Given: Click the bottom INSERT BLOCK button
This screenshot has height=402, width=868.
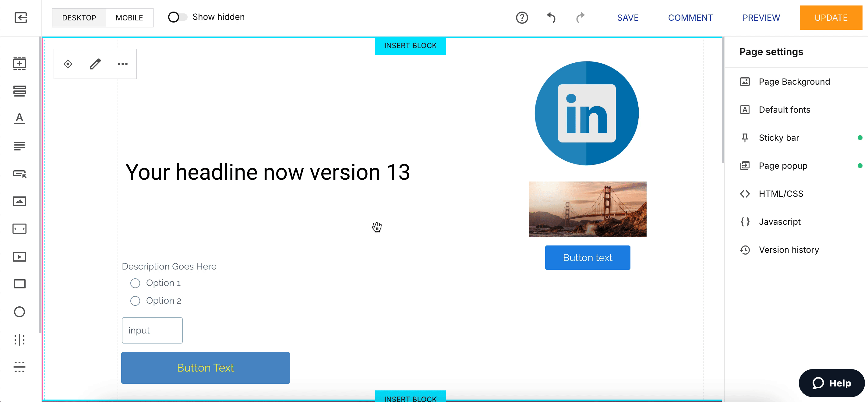Looking at the screenshot, I should 411,397.
